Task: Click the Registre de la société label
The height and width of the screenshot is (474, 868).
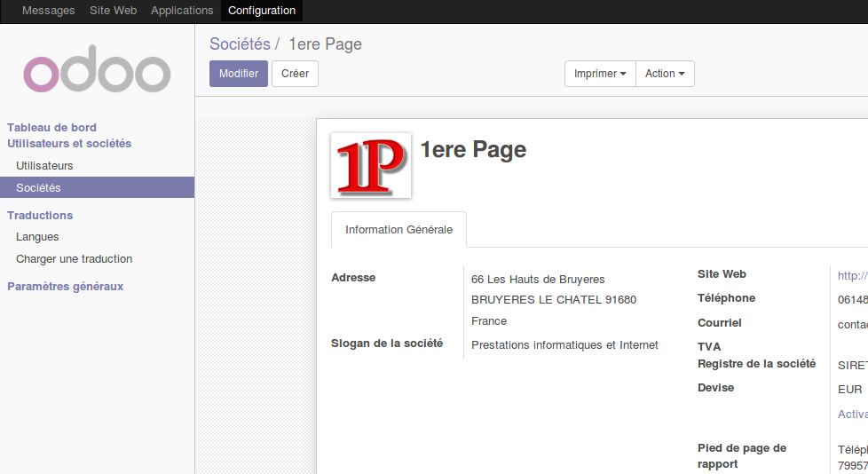Action: pos(757,364)
